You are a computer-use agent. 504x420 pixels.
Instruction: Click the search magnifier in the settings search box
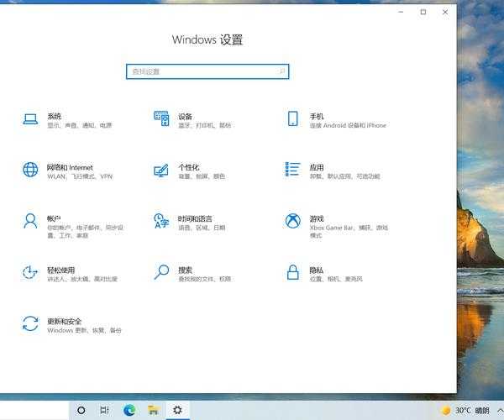(x=282, y=71)
